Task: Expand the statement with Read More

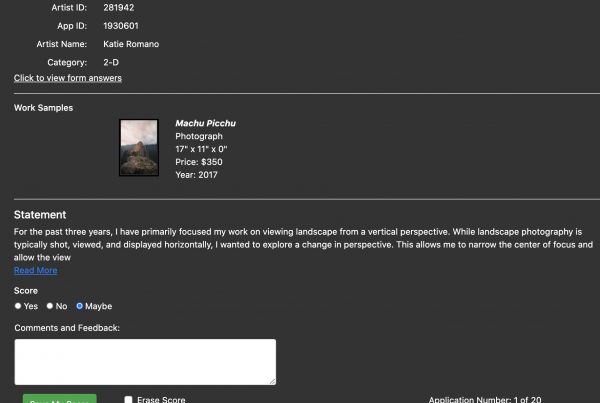Action: pyautogui.click(x=36, y=271)
